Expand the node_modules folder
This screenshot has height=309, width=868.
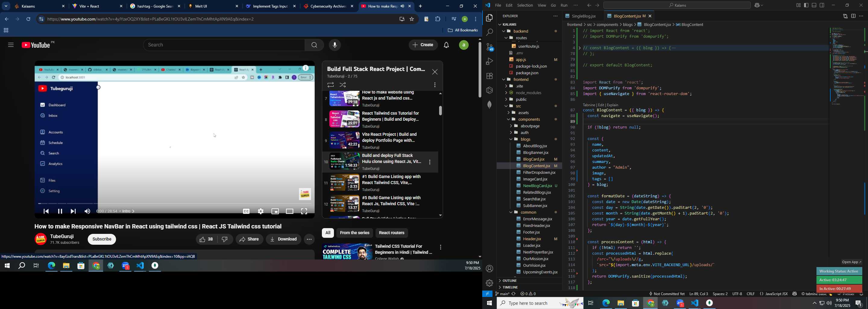click(x=529, y=93)
